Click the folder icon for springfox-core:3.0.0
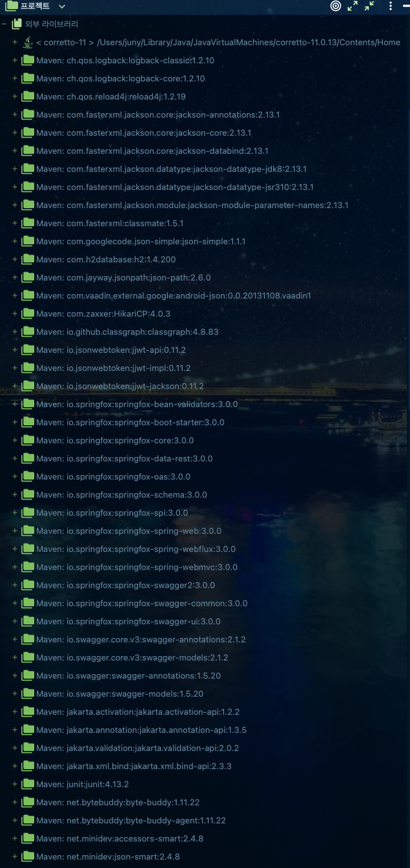The height and width of the screenshot is (868, 410). [x=28, y=440]
